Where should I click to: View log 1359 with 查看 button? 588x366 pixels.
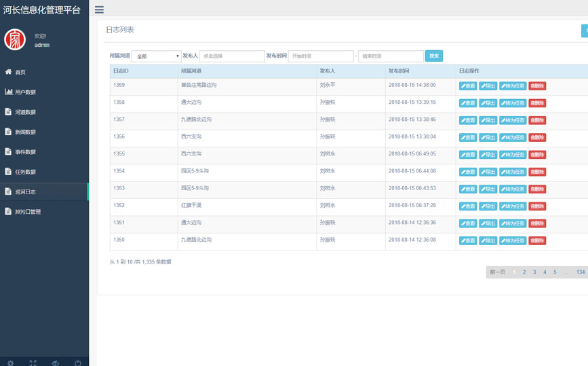click(x=468, y=86)
